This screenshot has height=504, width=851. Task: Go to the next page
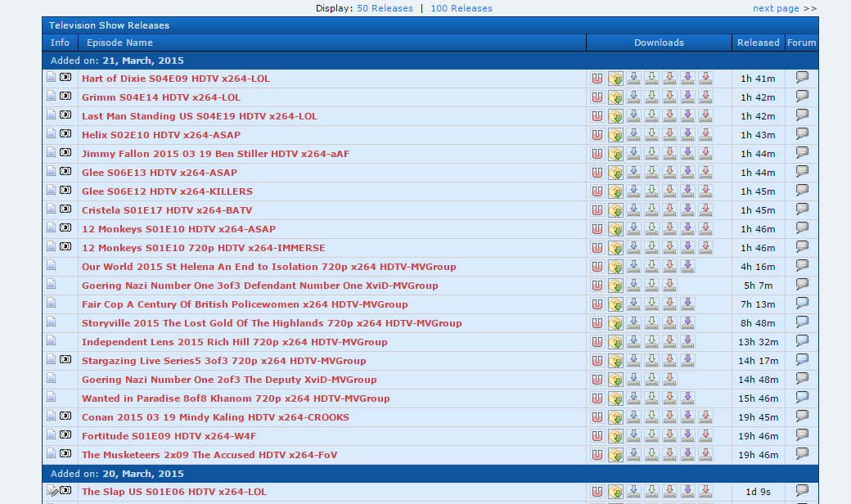(776, 8)
